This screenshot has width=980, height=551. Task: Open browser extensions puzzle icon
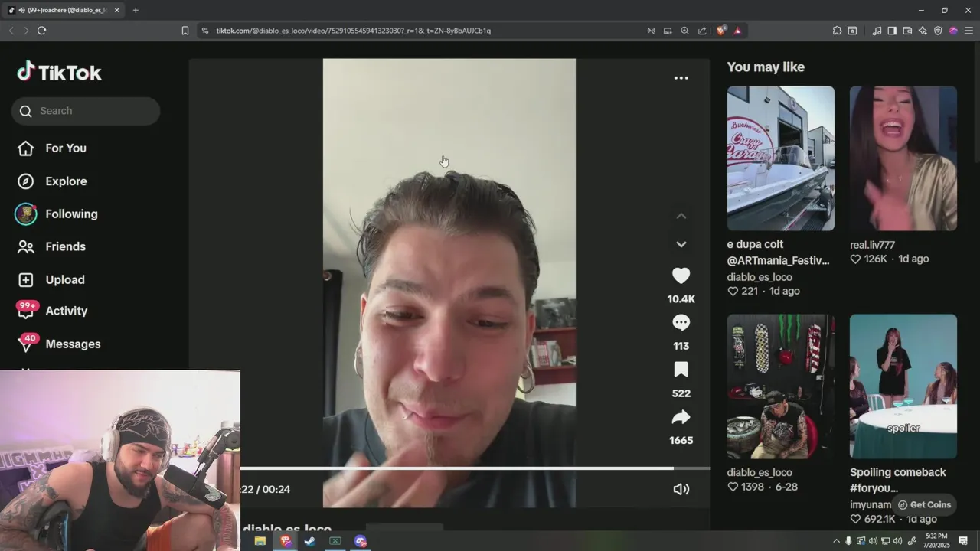837,31
